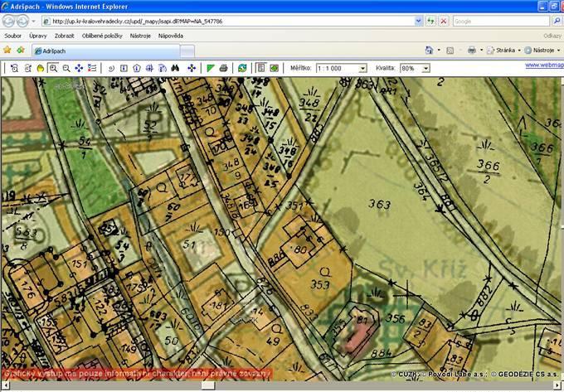Viewport: 564px width, 392px height.
Task: Click the binoculars search icon
Action: 175,68
